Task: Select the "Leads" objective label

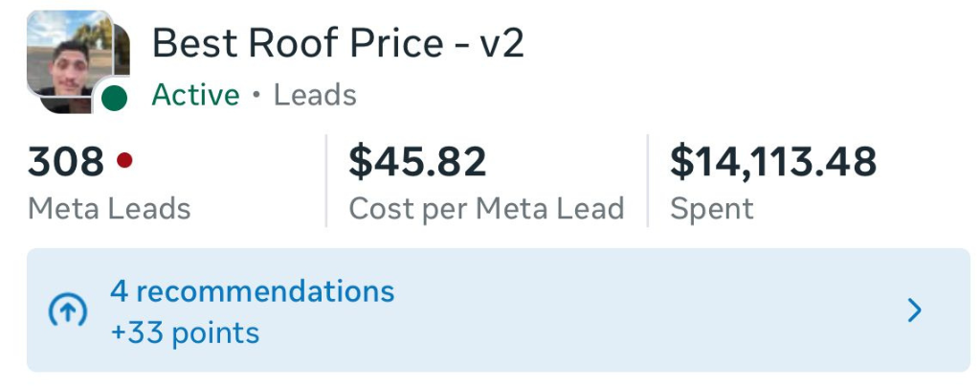Action: coord(315,95)
